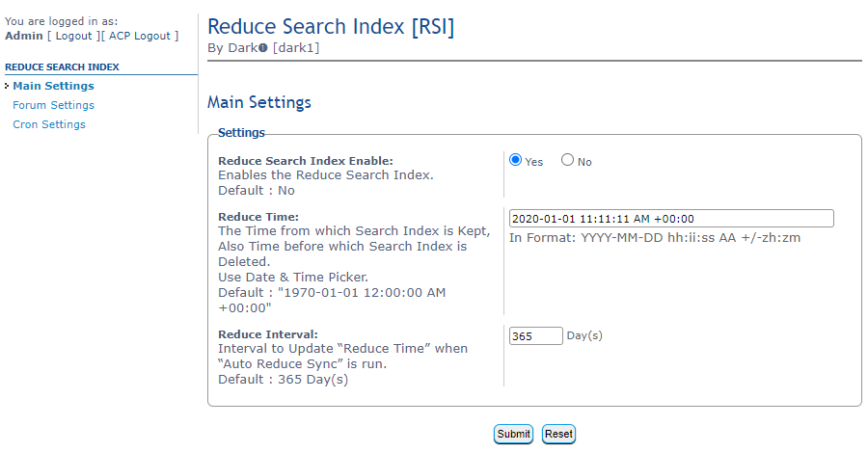Open Forum Settings in the sidebar
This screenshot has width=868, height=452.
click(x=53, y=105)
